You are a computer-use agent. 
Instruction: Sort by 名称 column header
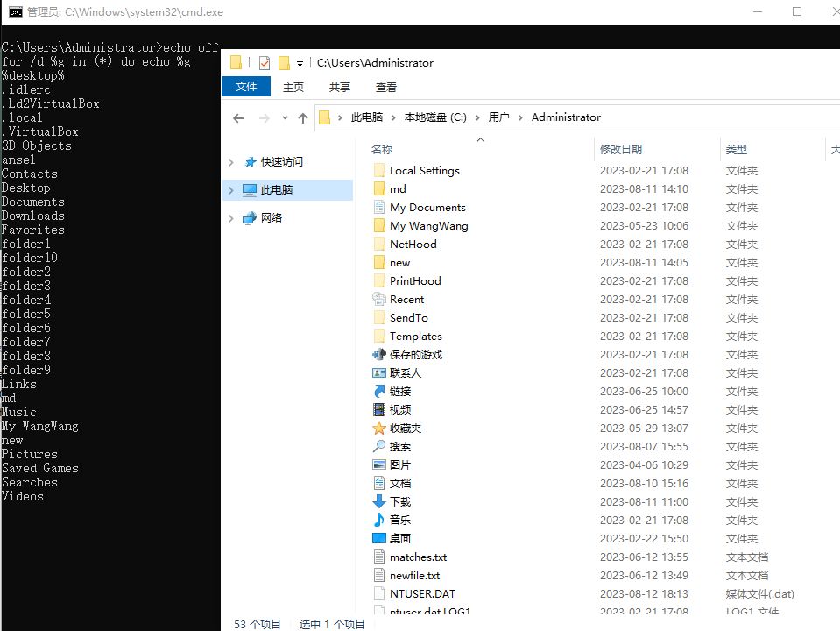pos(381,149)
